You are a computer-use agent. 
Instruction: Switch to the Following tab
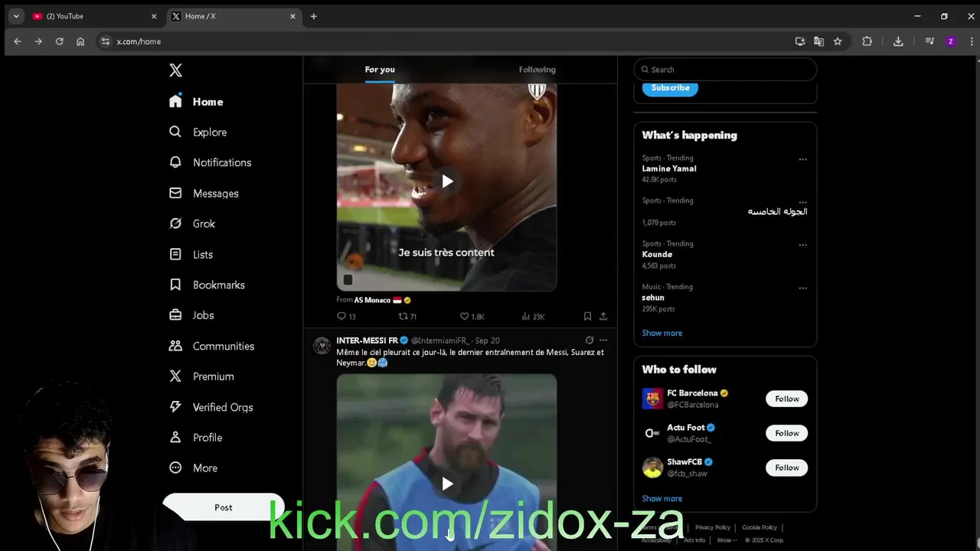click(x=537, y=70)
